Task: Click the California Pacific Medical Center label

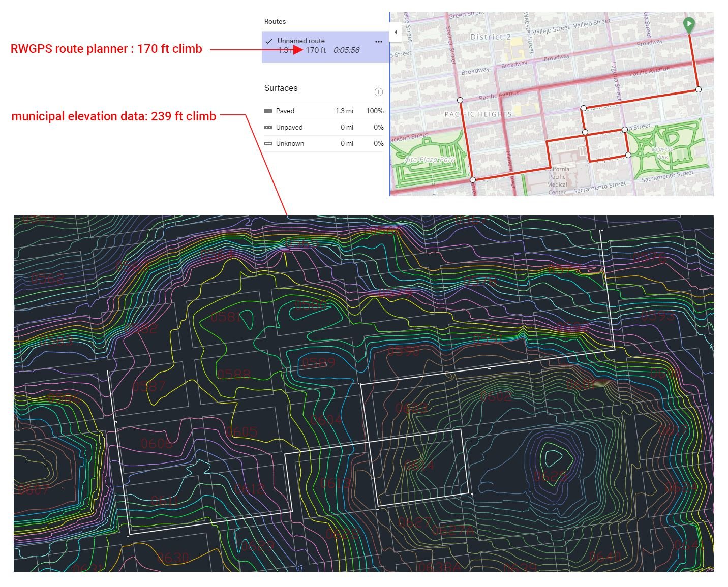Action: (557, 180)
